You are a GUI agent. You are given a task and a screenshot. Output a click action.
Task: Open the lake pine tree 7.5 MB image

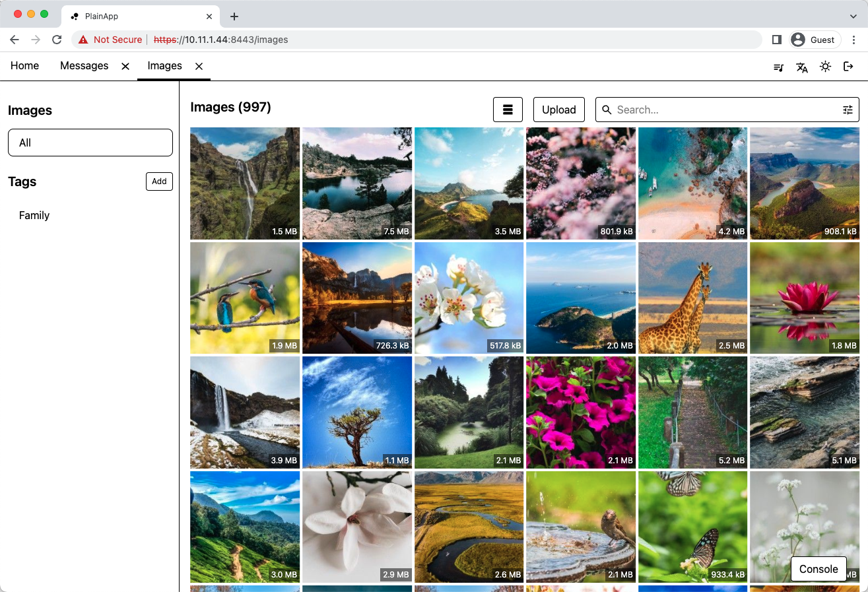click(x=357, y=183)
